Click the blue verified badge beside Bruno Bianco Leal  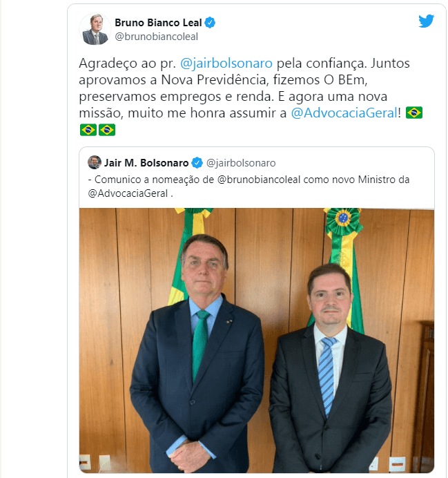[x=210, y=23]
